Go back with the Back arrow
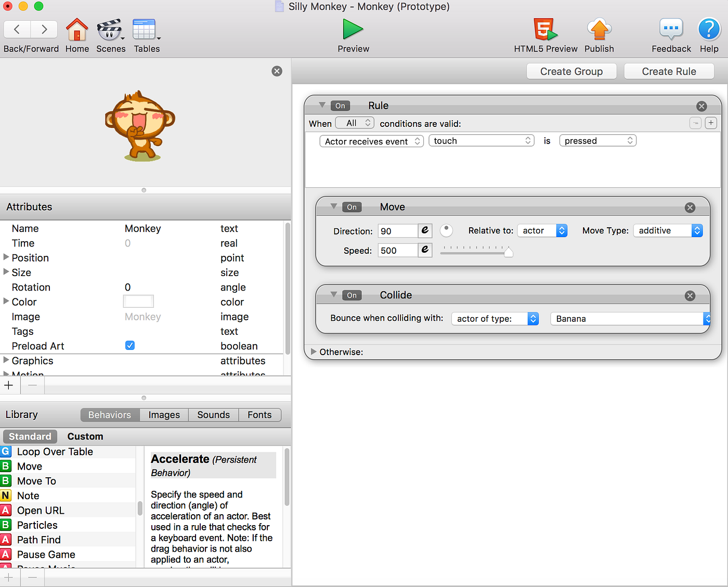 click(17, 30)
